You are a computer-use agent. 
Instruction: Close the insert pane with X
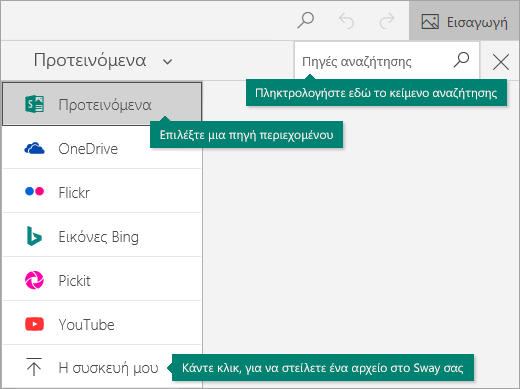501,62
